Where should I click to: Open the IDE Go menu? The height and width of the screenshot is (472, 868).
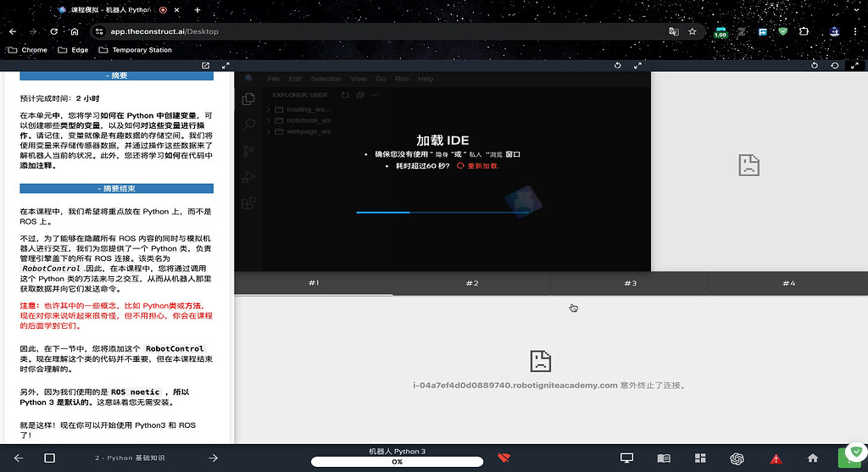point(381,79)
